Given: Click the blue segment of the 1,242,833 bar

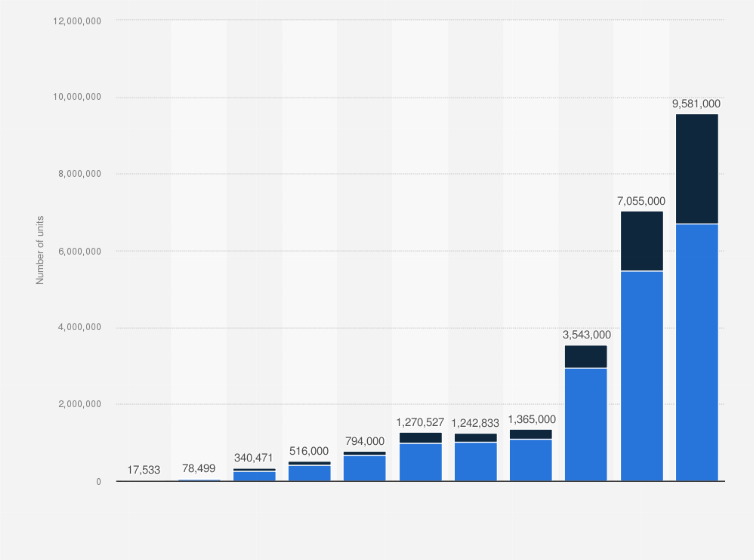Looking at the screenshot, I should coord(476,461).
